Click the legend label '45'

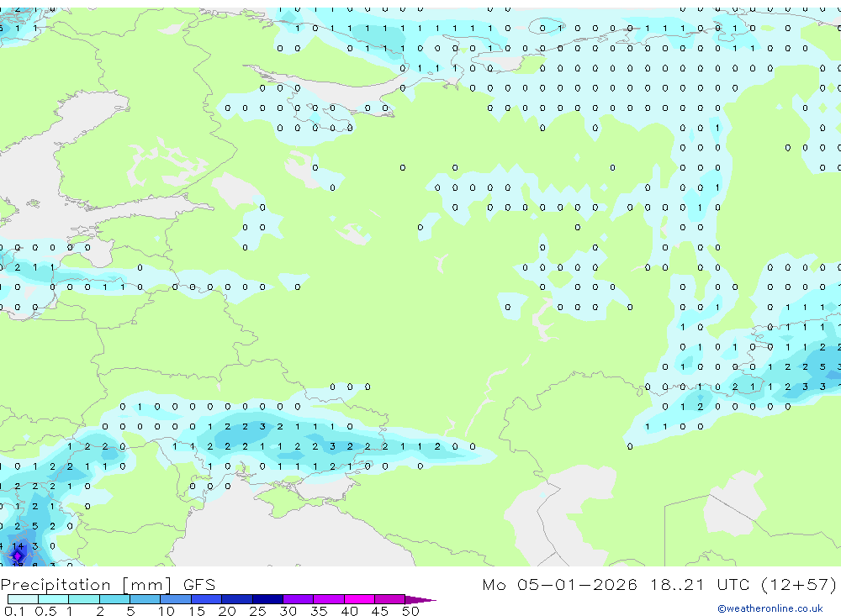click(x=380, y=611)
